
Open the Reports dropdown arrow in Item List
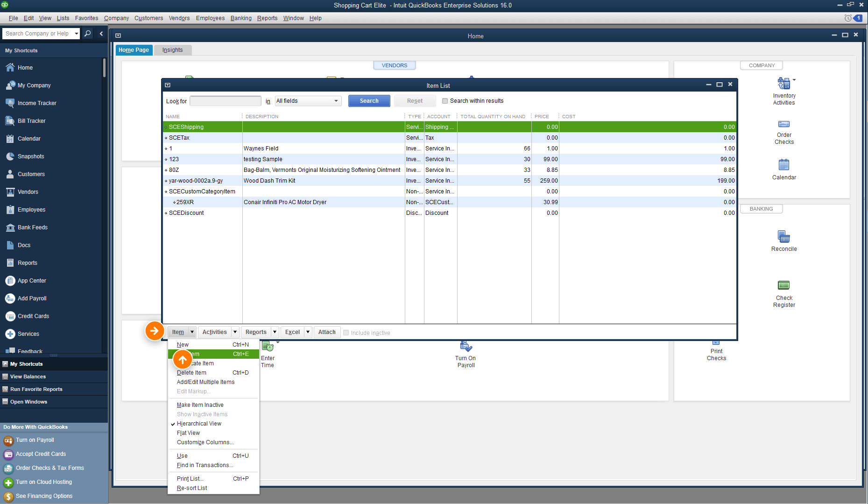[275, 332]
